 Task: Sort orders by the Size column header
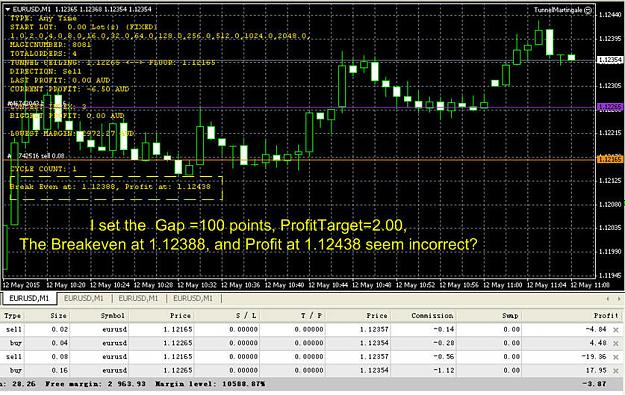point(58,316)
